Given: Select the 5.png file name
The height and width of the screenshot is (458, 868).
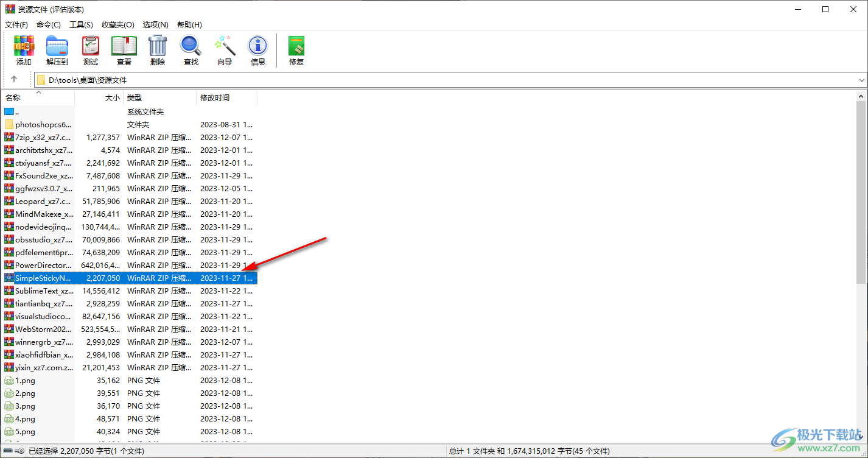Looking at the screenshot, I should tap(26, 432).
